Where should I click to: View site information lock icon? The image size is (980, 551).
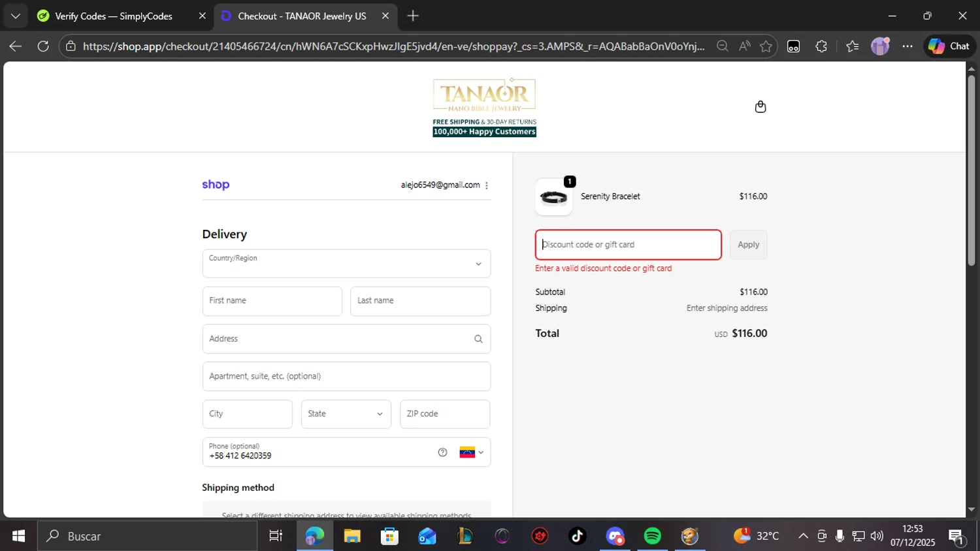[x=71, y=46]
